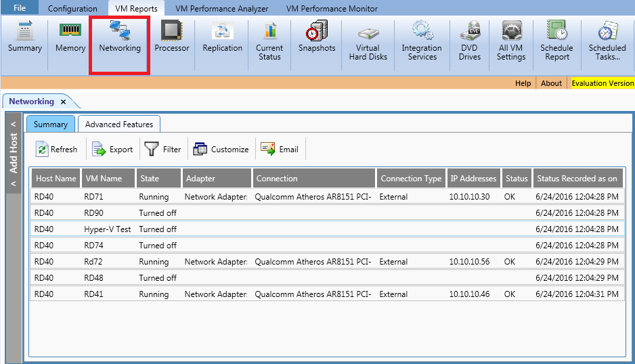Sort by Adapter column header
The width and height of the screenshot is (635, 364).
pos(217,178)
